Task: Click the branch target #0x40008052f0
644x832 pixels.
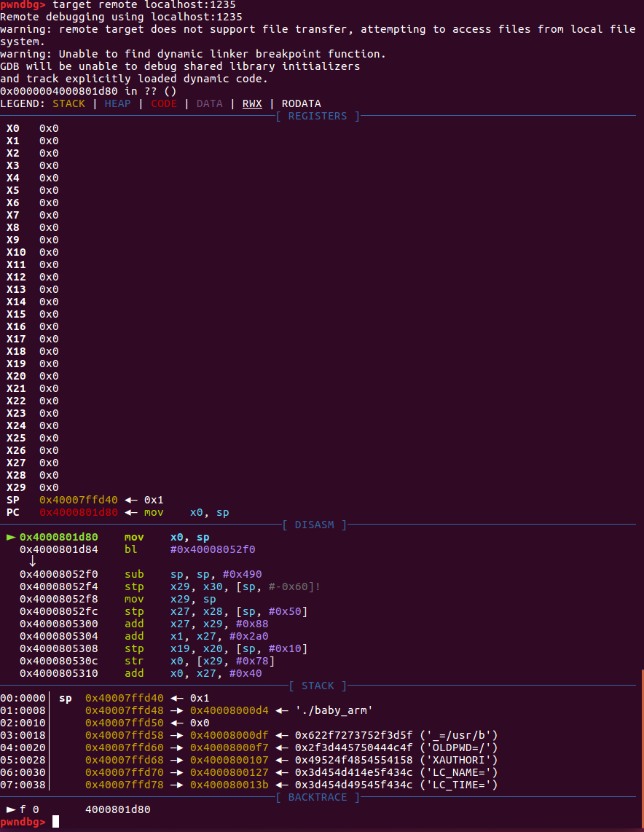Action: pyautogui.click(x=213, y=549)
